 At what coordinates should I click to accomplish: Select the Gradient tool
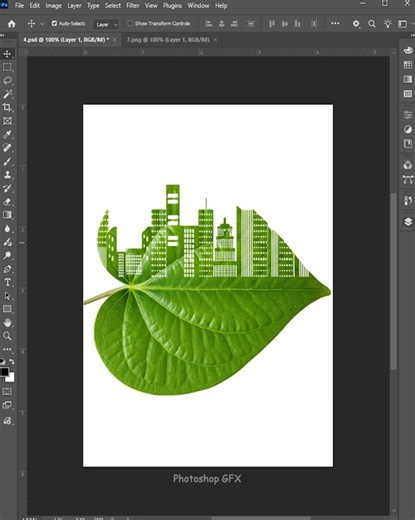pyautogui.click(x=7, y=215)
